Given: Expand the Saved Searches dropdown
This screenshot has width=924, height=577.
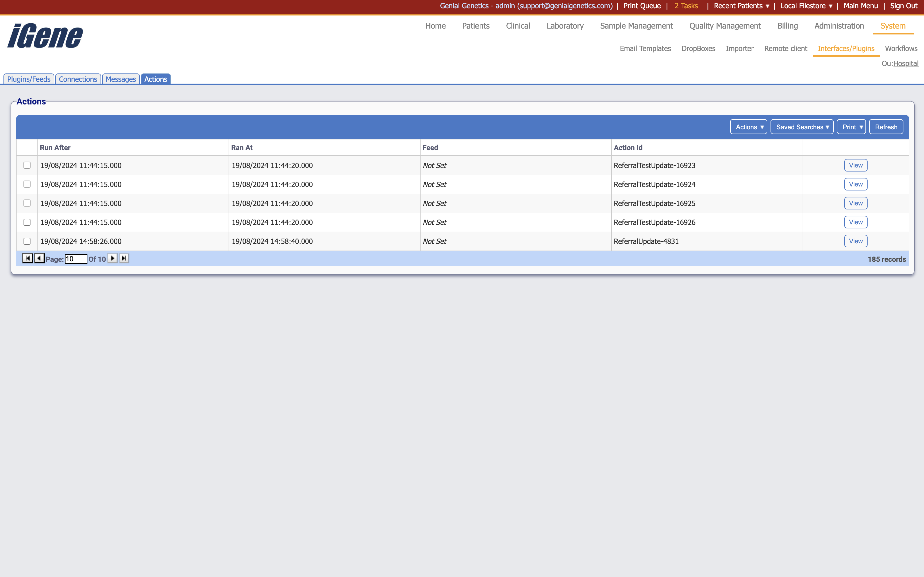Looking at the screenshot, I should [802, 127].
